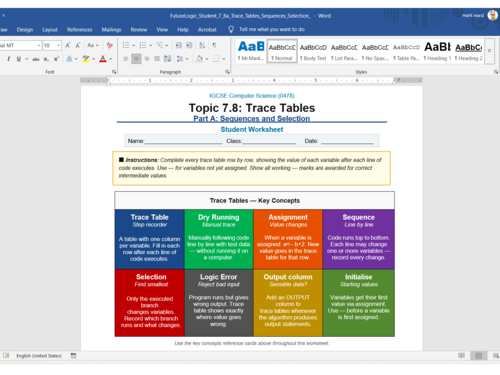Align text to the right
Screen dimensions: 500x375
(146, 59)
